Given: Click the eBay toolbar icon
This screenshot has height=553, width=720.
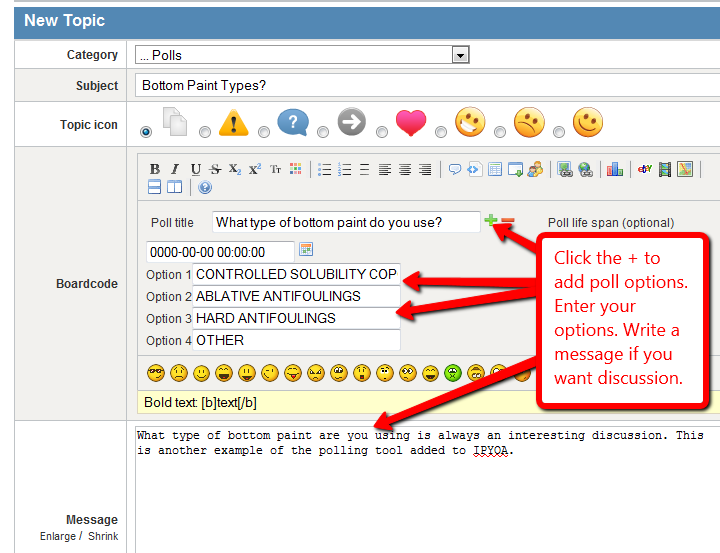Looking at the screenshot, I should click(x=645, y=169).
